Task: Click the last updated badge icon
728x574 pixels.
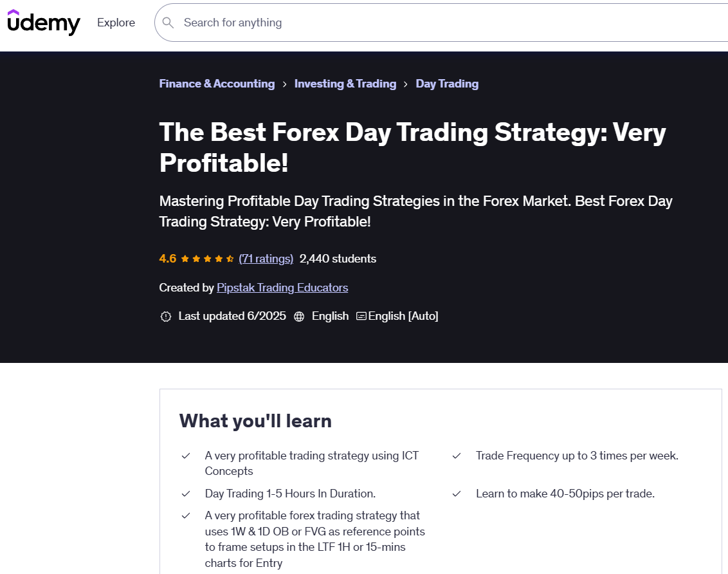Action: pyautogui.click(x=166, y=317)
